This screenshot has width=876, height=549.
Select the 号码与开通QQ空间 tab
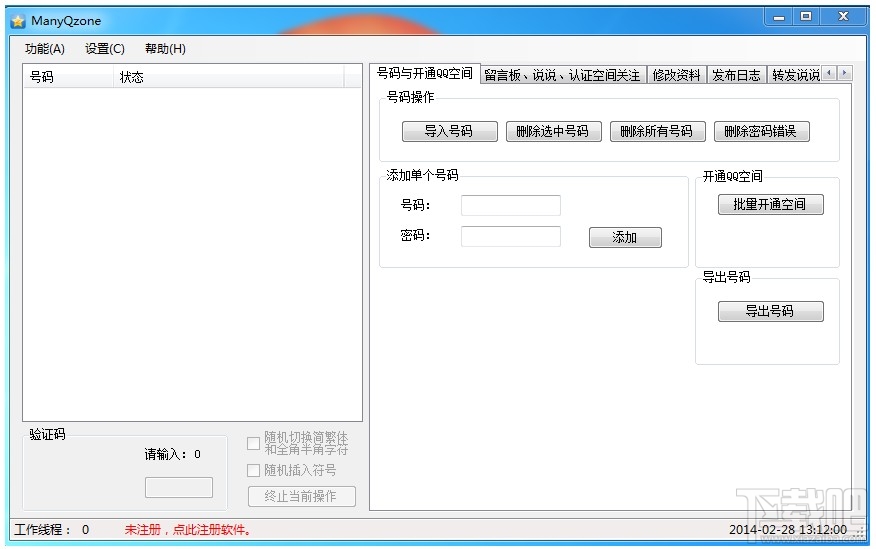coord(425,73)
